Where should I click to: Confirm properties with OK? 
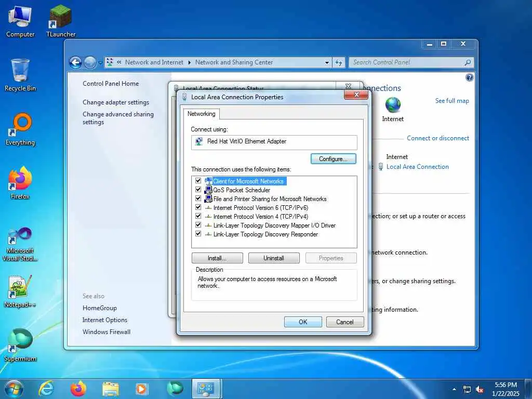pyautogui.click(x=303, y=322)
